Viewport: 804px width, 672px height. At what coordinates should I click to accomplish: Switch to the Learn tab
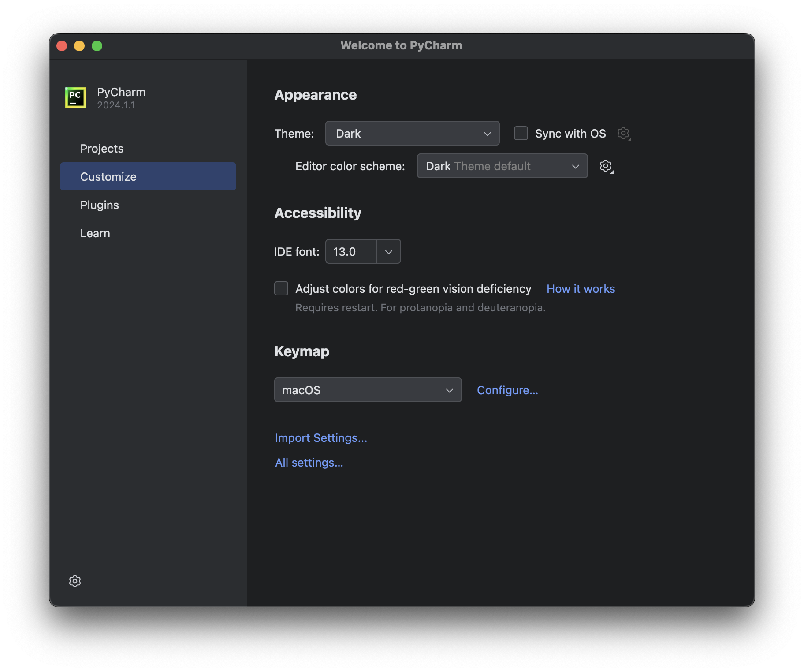[x=148, y=233]
